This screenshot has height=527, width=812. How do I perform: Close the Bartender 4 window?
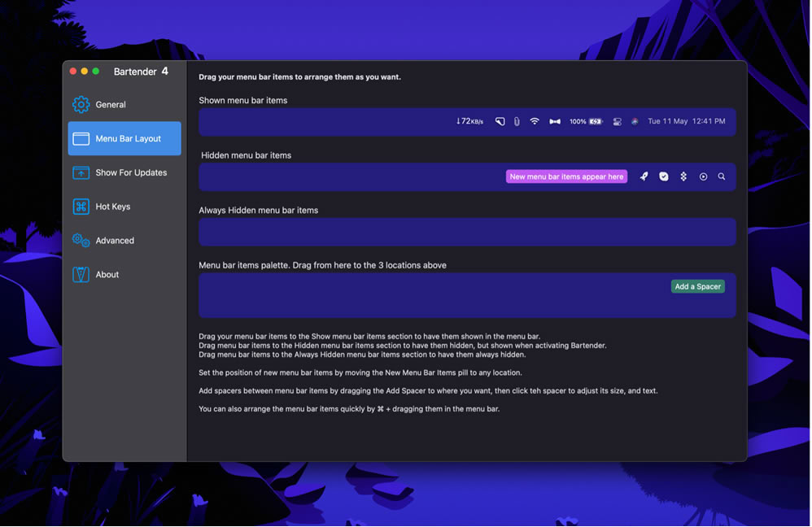pos(73,72)
